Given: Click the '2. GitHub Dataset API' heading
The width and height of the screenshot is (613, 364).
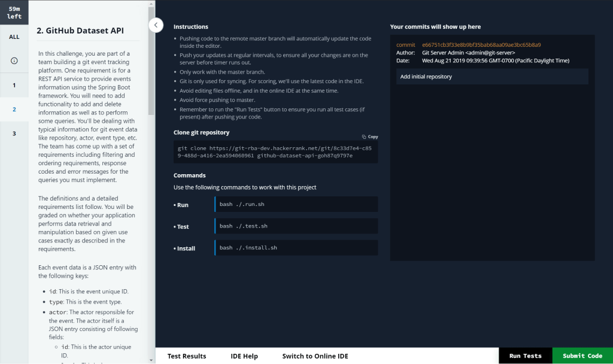Looking at the screenshot, I should [80, 31].
